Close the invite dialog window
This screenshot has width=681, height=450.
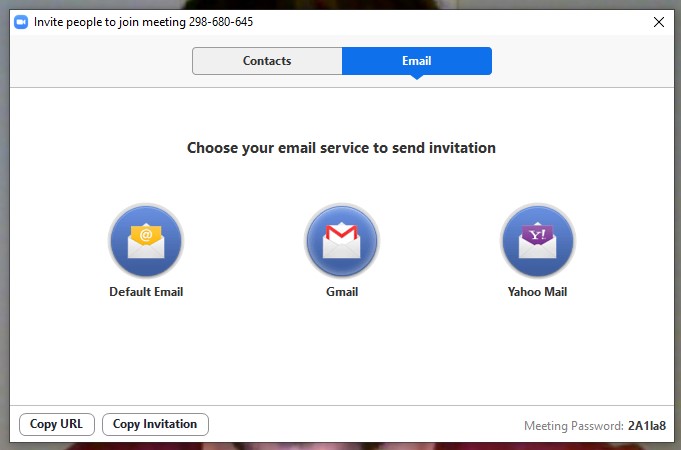659,22
